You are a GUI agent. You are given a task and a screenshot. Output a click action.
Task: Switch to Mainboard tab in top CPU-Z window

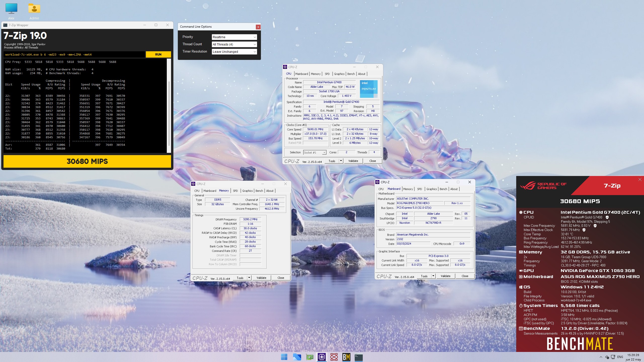click(x=302, y=74)
